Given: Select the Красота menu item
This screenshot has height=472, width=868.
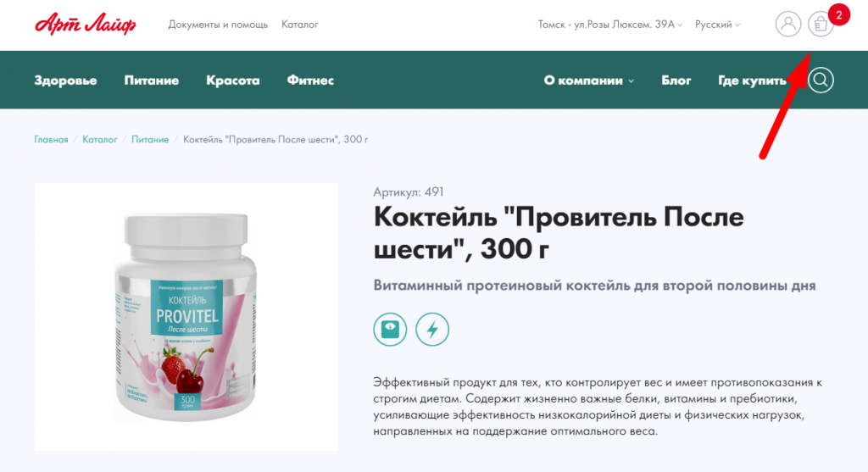Looking at the screenshot, I should [232, 81].
